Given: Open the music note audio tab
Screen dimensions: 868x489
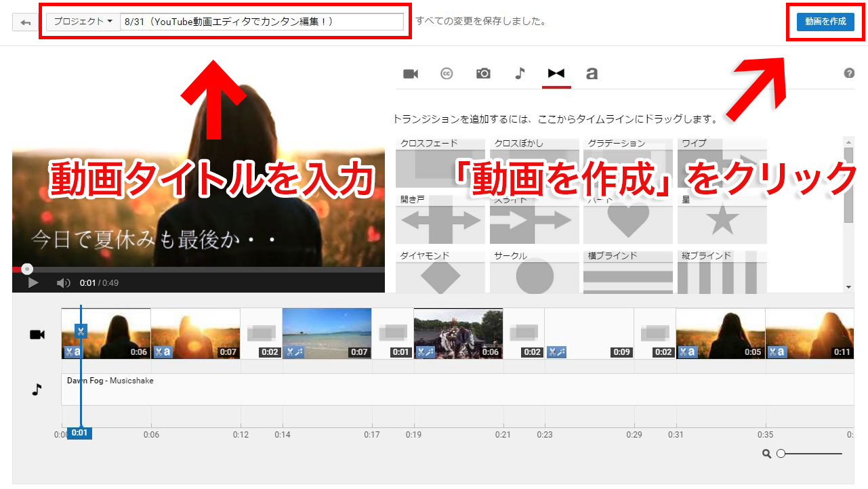Looking at the screenshot, I should 520,74.
